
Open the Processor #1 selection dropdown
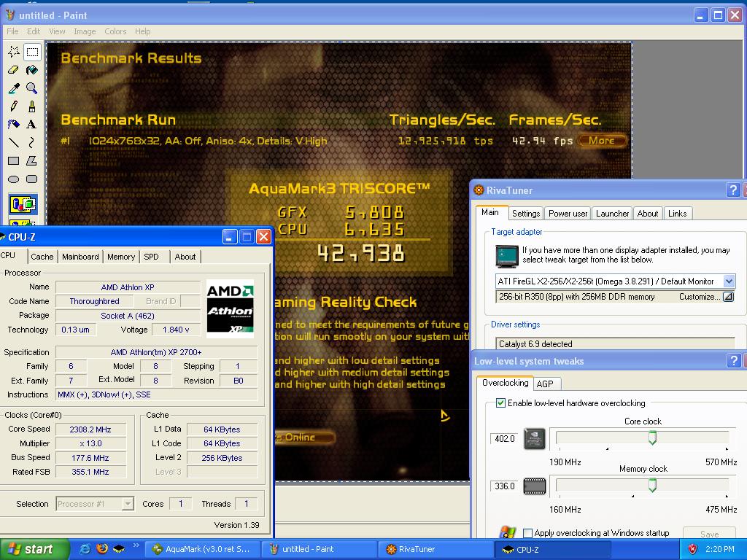pyautogui.click(x=128, y=504)
